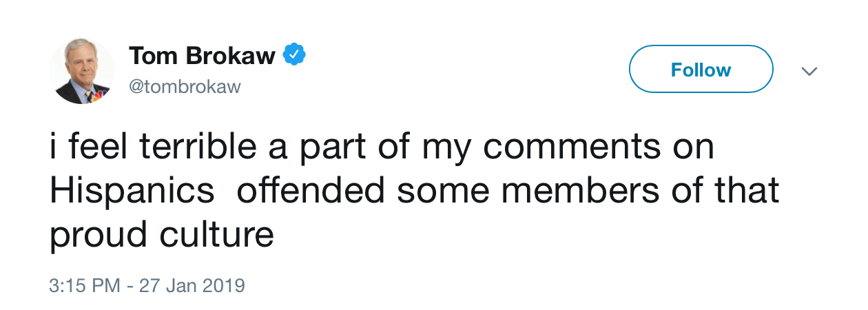Image resolution: width=868 pixels, height=310 pixels.
Task: Open the tweet options chevron menu
Action: 810,71
